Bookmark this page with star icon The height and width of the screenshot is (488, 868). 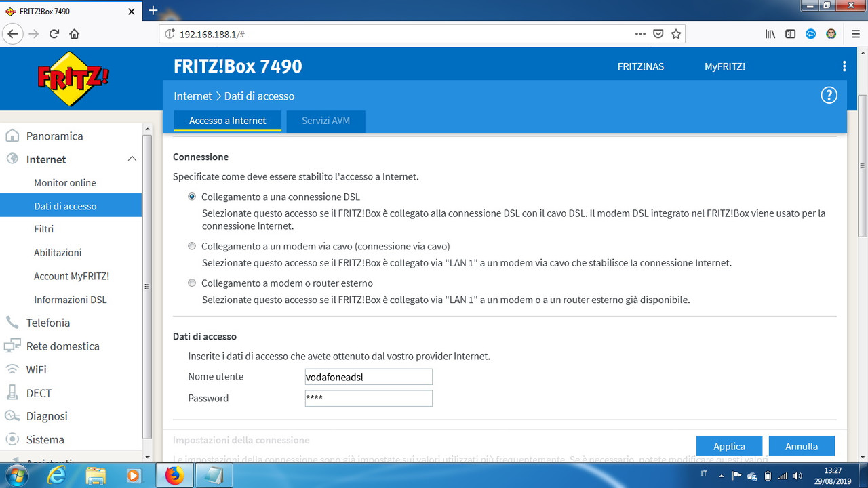(675, 34)
